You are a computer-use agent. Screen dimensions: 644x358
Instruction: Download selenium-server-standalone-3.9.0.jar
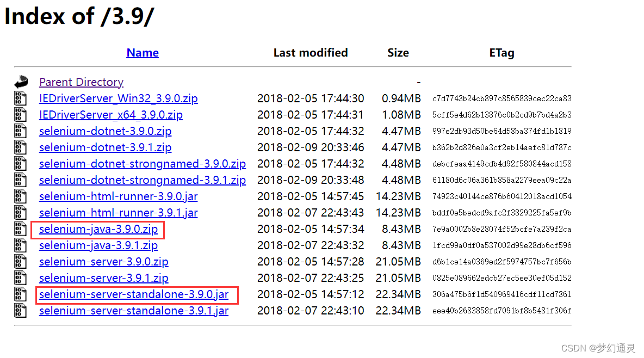click(x=134, y=294)
